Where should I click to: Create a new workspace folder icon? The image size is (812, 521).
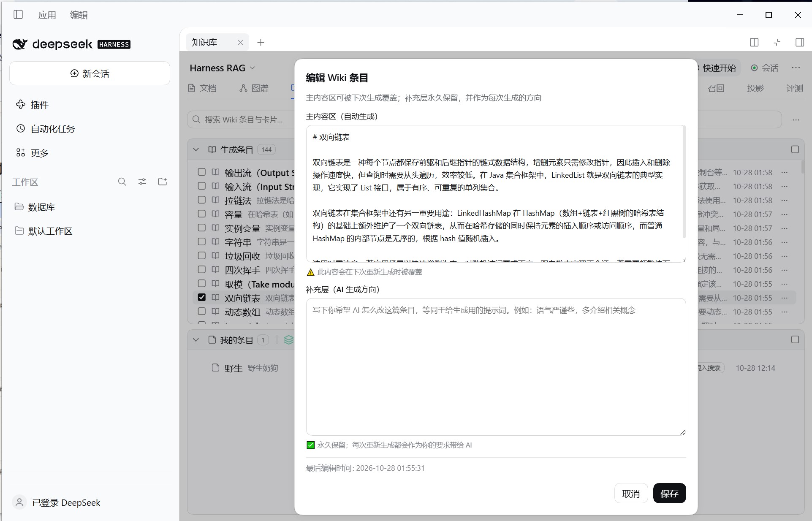click(163, 182)
